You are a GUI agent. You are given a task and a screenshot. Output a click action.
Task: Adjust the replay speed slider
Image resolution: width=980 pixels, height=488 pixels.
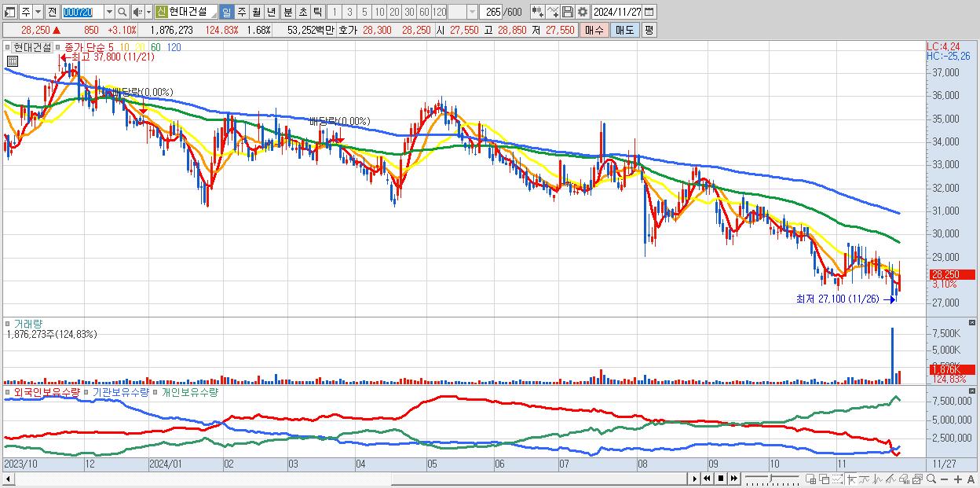point(772,478)
